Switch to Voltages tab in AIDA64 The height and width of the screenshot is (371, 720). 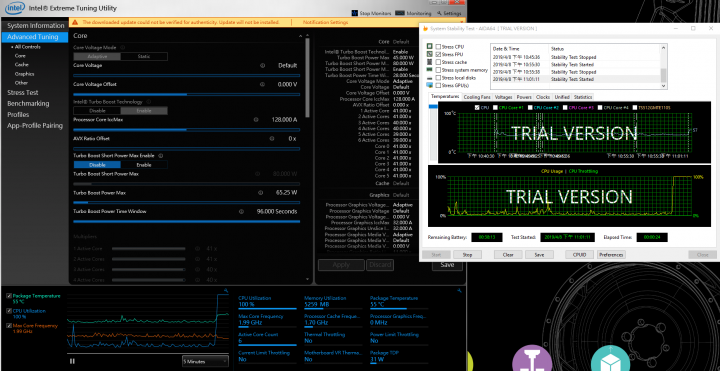(x=504, y=97)
